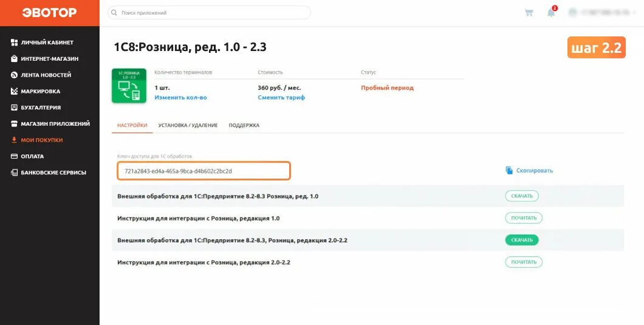Click the account name in header
The height and width of the screenshot is (325, 644).
[x=605, y=13]
